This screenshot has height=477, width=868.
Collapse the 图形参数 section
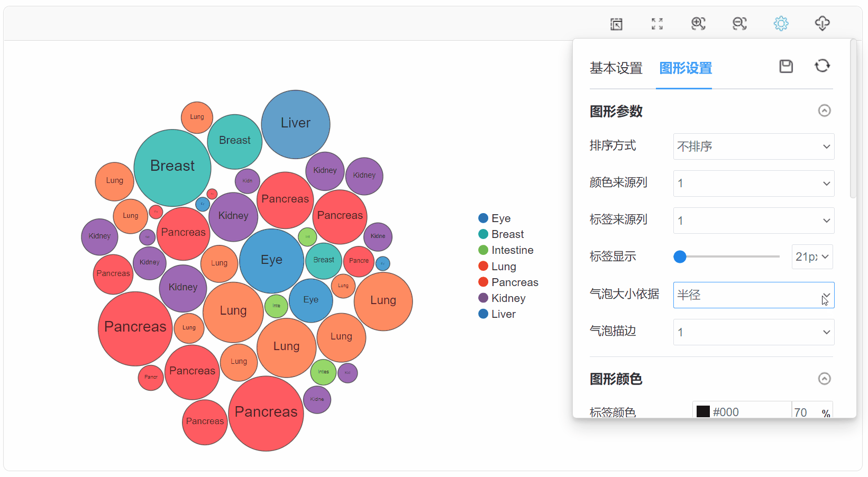824,111
